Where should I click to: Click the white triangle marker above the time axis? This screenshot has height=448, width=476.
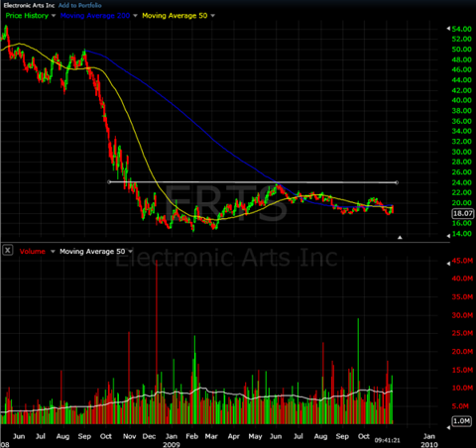pos(400,237)
